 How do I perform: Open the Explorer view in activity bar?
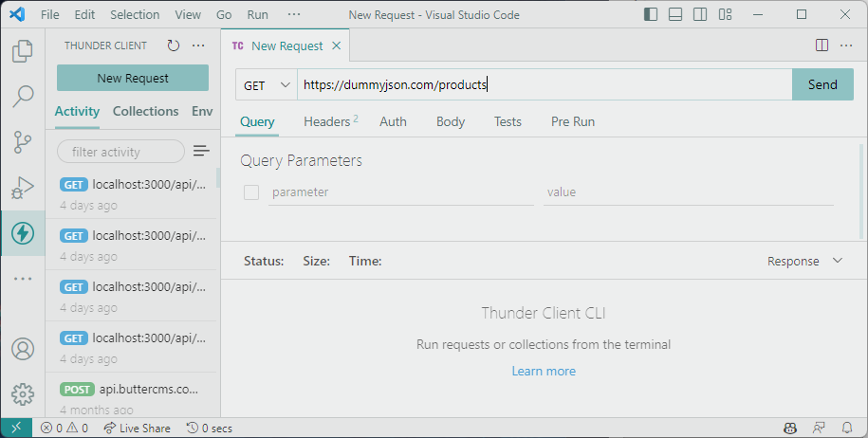point(23,52)
